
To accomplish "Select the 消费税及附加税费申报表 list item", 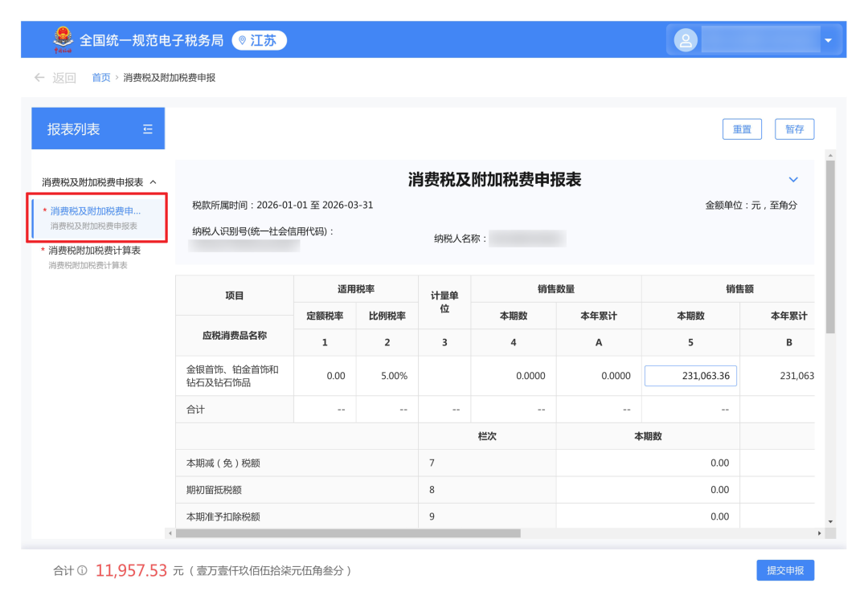I will point(98,218).
